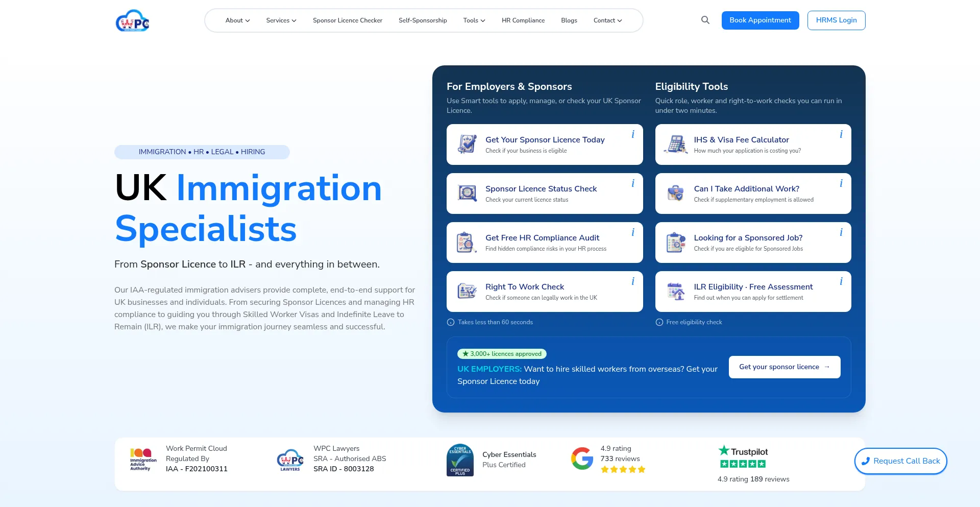Click the Cyber Essentials Plus badge
This screenshot has width=980, height=507.
point(460,460)
